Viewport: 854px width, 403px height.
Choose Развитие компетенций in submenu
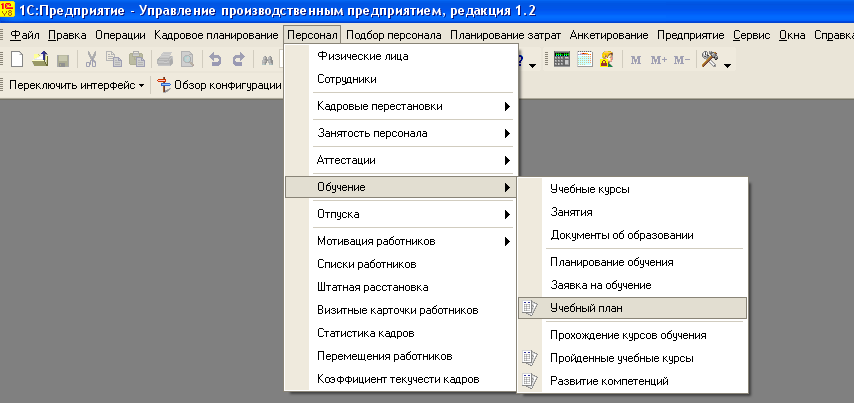632,381
